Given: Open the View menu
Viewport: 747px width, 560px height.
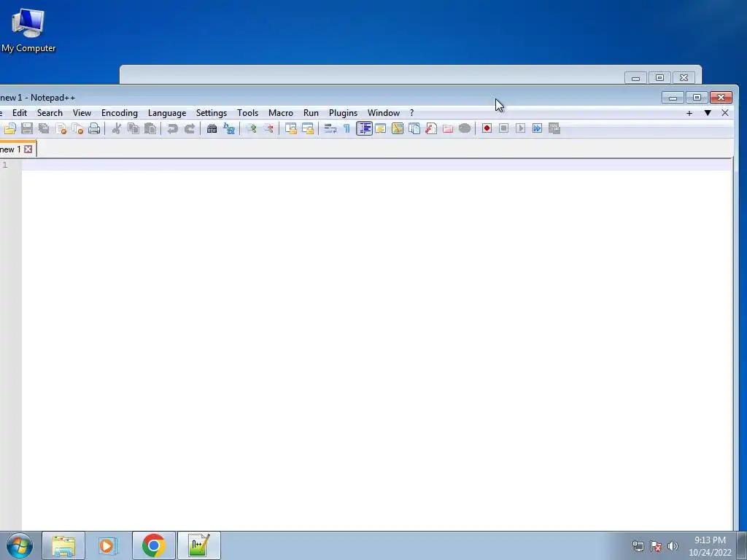Looking at the screenshot, I should tap(82, 113).
